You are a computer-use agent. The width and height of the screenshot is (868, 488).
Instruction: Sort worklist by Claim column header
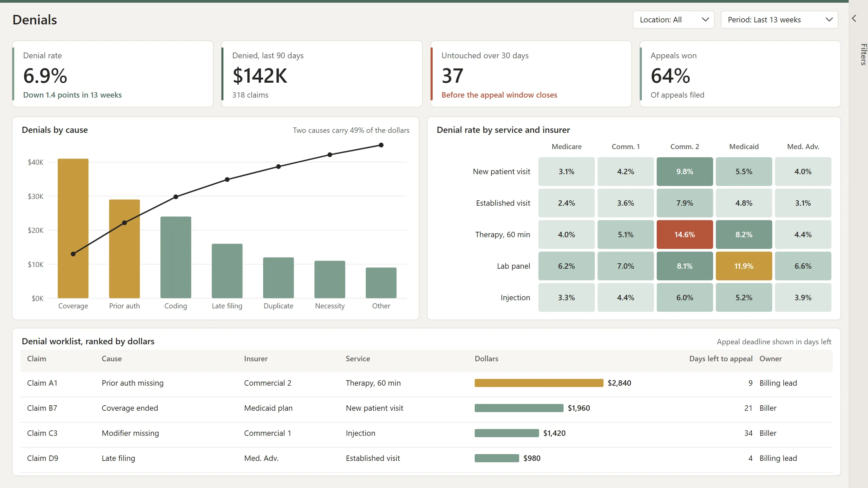(37, 359)
